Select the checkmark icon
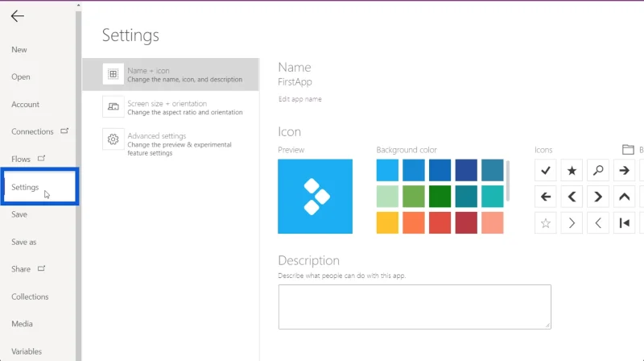Viewport: 644px width, 361px height. 546,170
